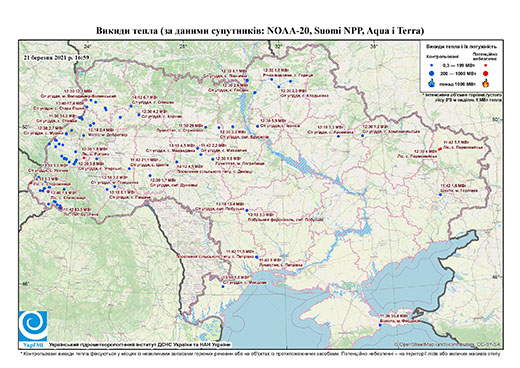Screen dimensions: 520x368
Task: Select the blue marker at Petrivka in the south
Action: coord(257,257)
